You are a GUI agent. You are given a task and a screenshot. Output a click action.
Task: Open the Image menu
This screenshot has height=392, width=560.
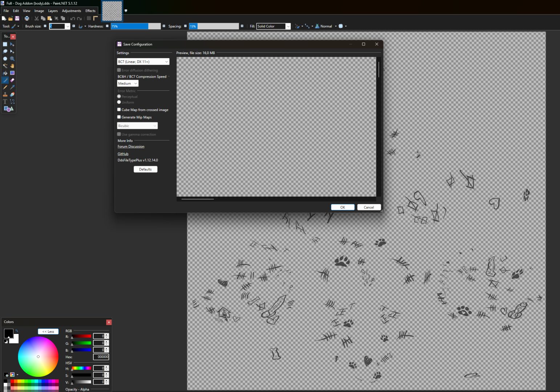39,11
